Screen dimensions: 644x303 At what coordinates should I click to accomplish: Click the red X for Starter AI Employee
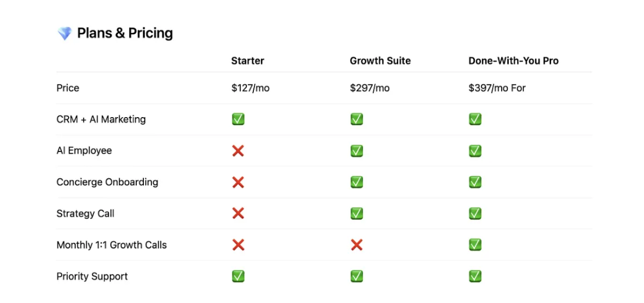[x=238, y=151]
